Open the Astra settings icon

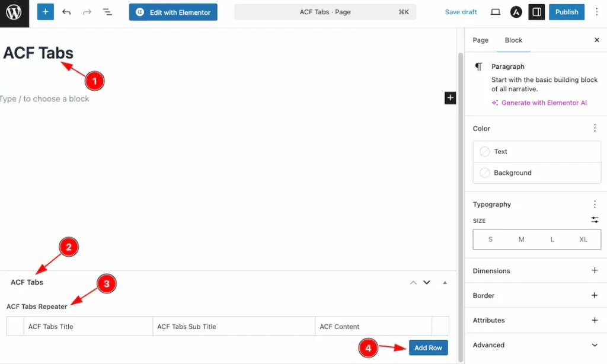tap(516, 12)
